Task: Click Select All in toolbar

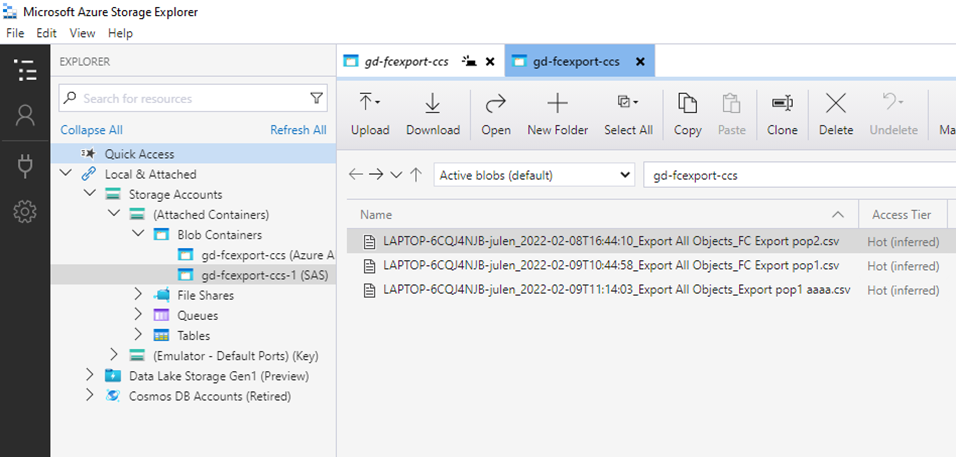Action: tap(629, 114)
